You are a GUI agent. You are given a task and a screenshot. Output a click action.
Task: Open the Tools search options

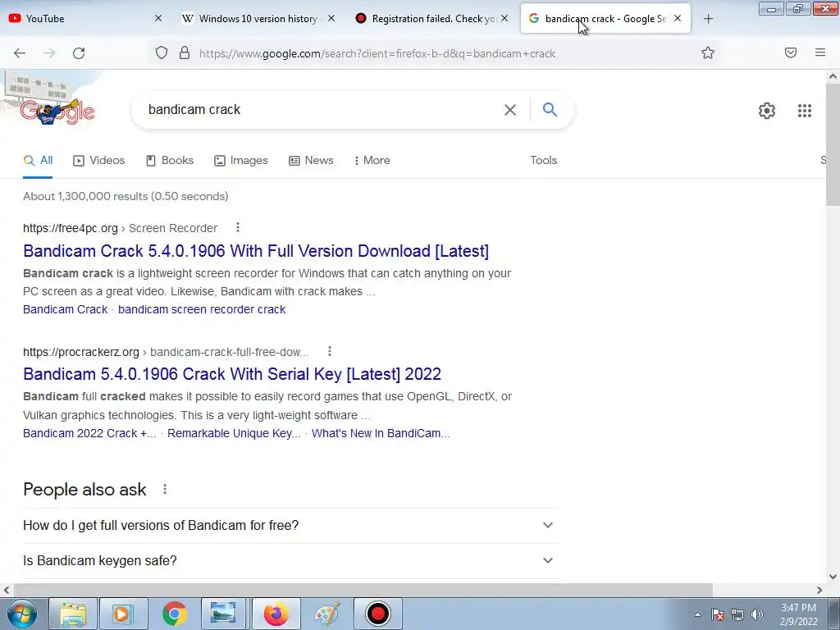[x=543, y=160]
